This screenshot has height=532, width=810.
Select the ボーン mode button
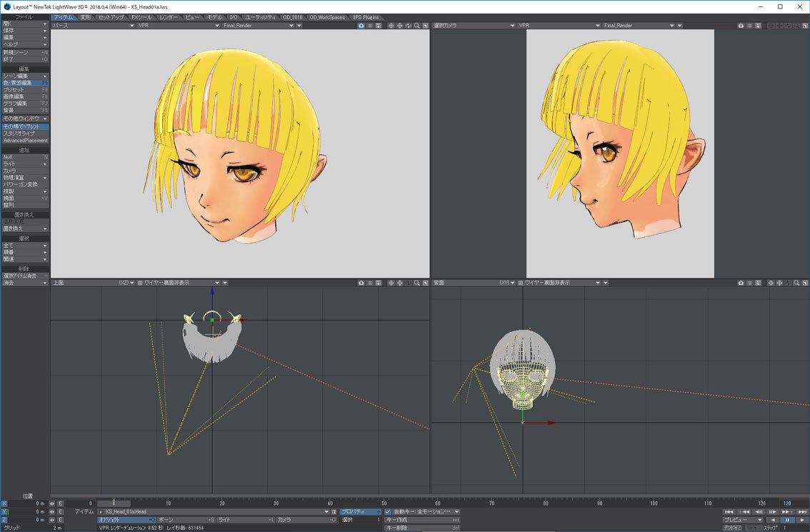[186, 520]
